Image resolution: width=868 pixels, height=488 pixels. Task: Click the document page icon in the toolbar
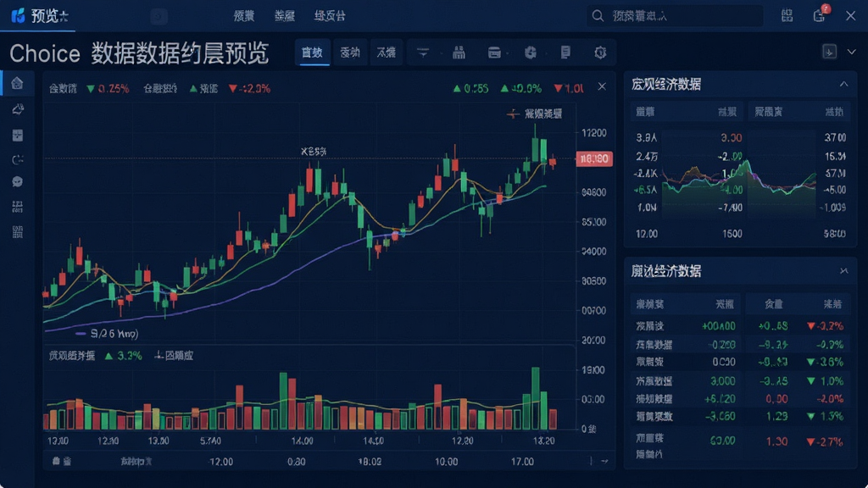pos(565,53)
